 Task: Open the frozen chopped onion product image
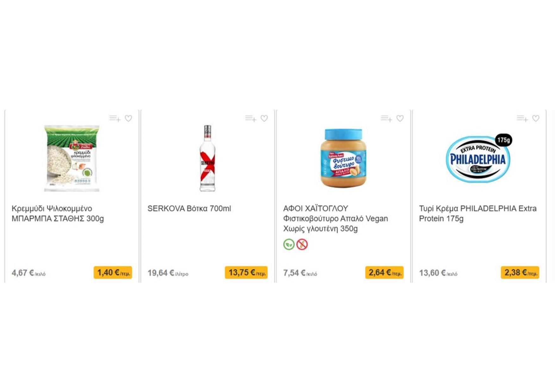(72, 158)
